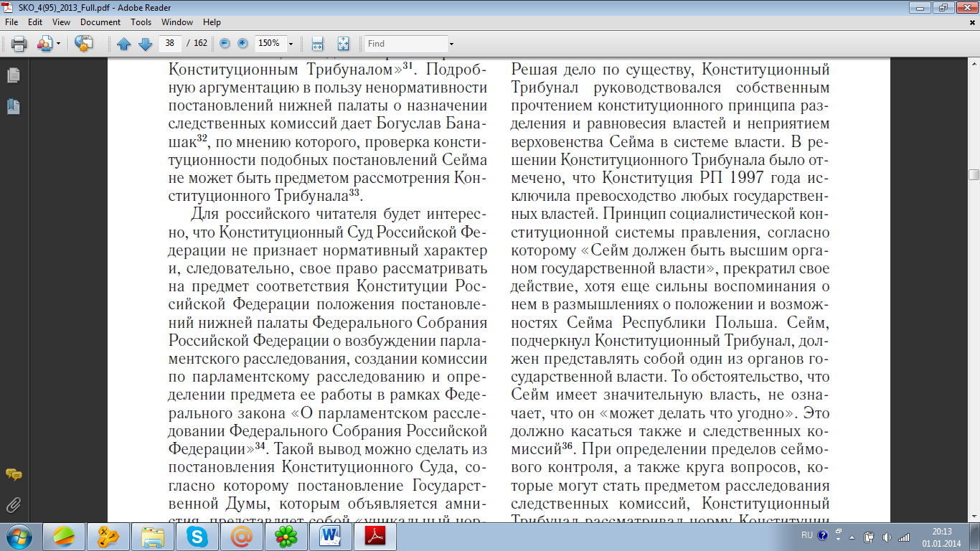Click the RU language indicator
The height and width of the screenshot is (551, 980).
pyautogui.click(x=807, y=535)
